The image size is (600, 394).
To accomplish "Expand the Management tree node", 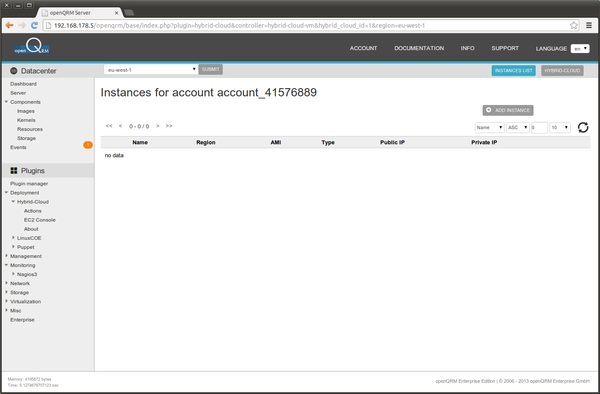I will (x=6, y=256).
